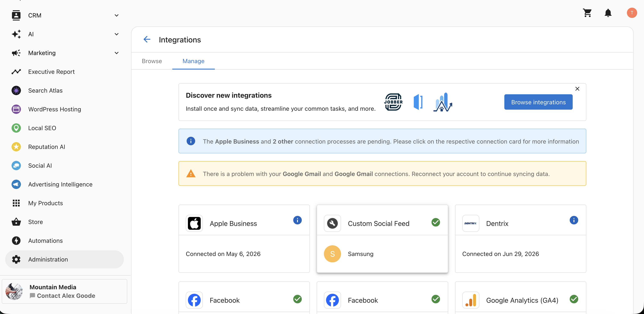
Task: Click the Google Analytics (GA4) green checkmark
Action: (574, 299)
